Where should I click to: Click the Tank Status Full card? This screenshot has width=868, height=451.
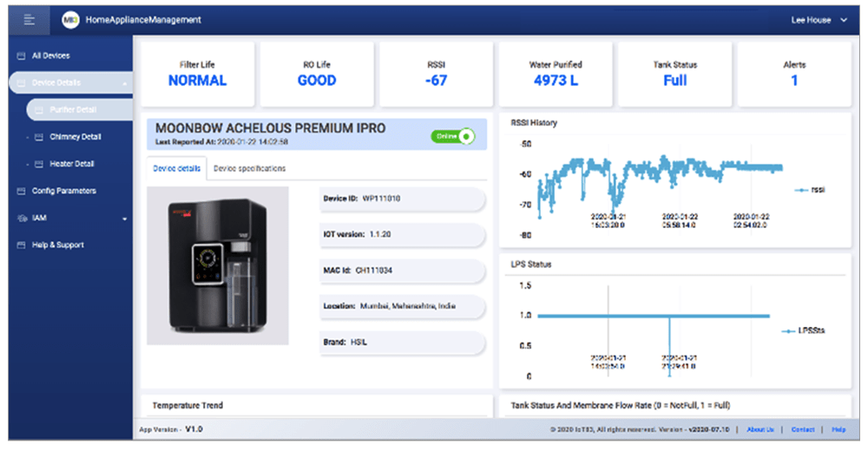674,74
